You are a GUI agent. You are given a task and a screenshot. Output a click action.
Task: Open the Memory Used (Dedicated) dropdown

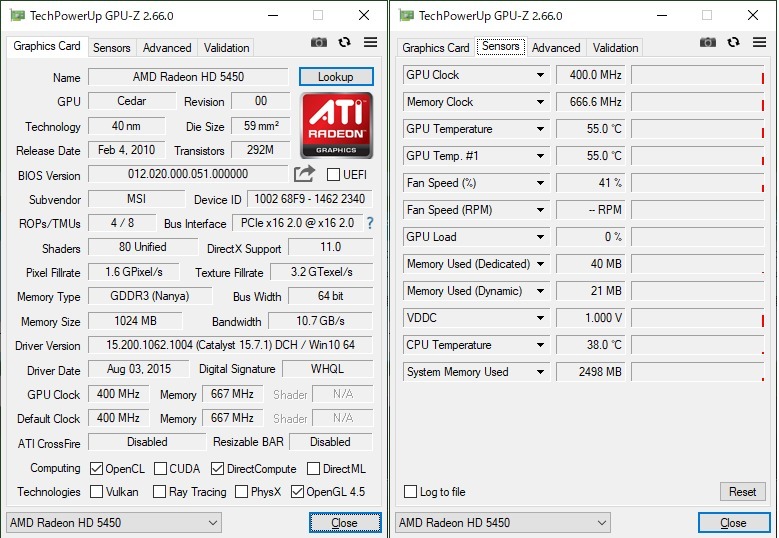click(540, 264)
